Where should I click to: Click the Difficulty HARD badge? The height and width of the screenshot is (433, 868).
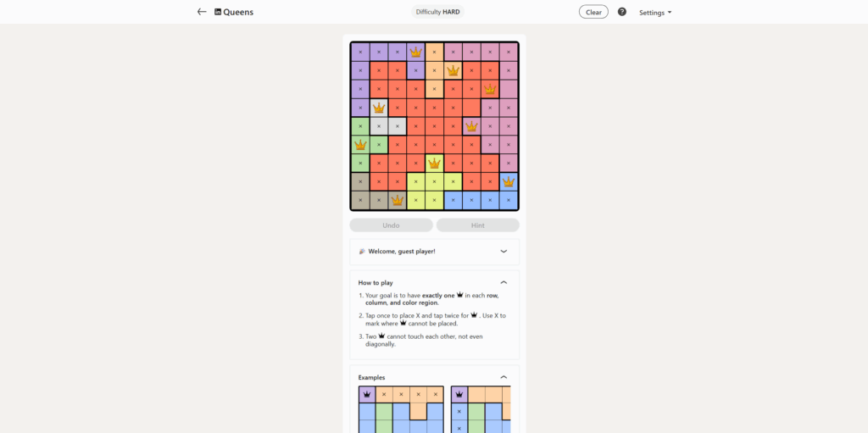438,12
